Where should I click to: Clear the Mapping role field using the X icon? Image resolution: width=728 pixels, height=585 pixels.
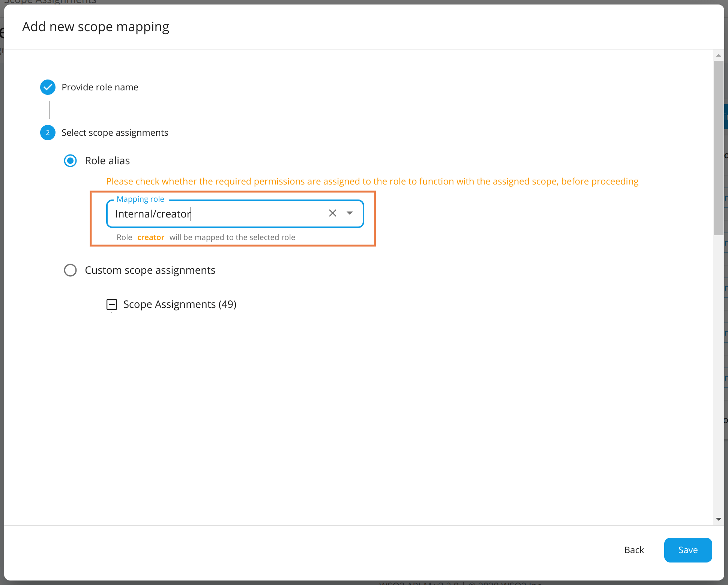pyautogui.click(x=332, y=213)
